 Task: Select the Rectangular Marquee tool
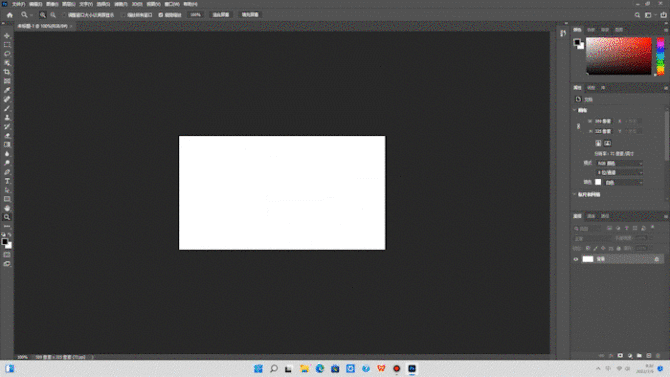click(x=7, y=45)
